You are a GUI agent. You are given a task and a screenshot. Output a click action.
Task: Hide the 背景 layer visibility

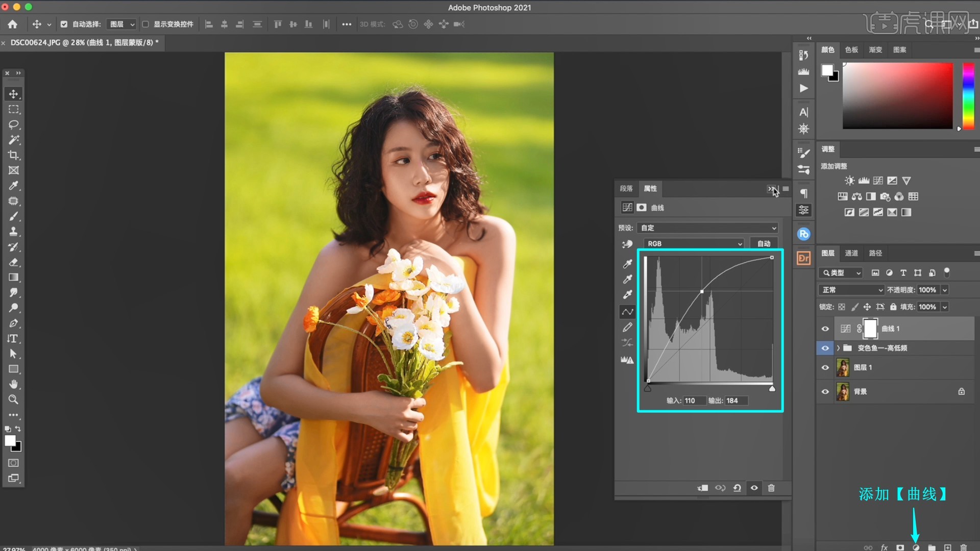click(x=825, y=391)
